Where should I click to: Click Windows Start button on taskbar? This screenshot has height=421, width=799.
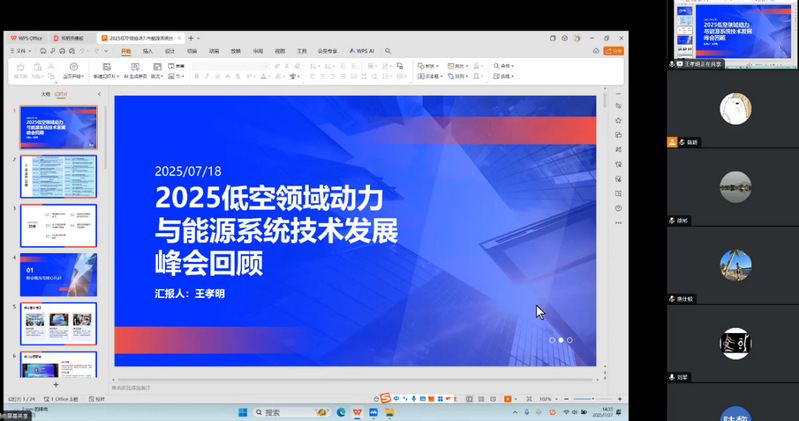point(242,412)
